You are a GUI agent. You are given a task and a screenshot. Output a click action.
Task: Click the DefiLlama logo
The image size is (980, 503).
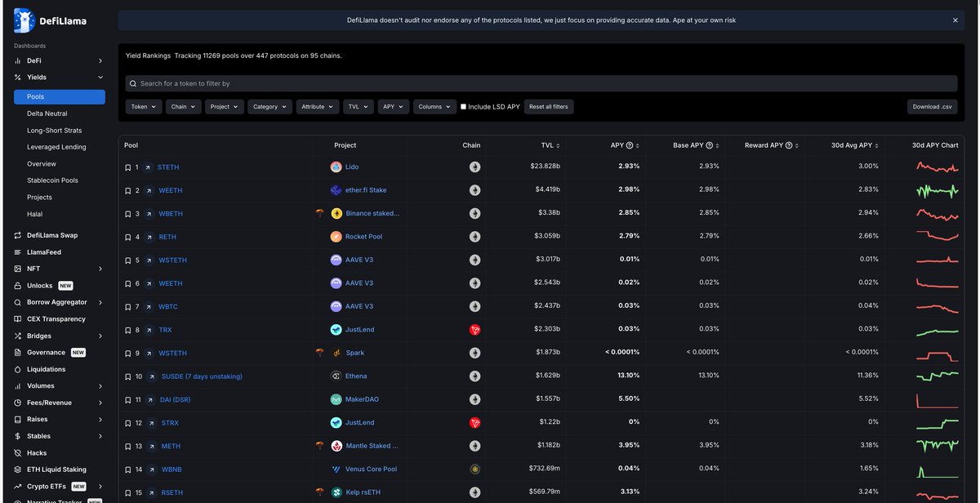[48, 20]
